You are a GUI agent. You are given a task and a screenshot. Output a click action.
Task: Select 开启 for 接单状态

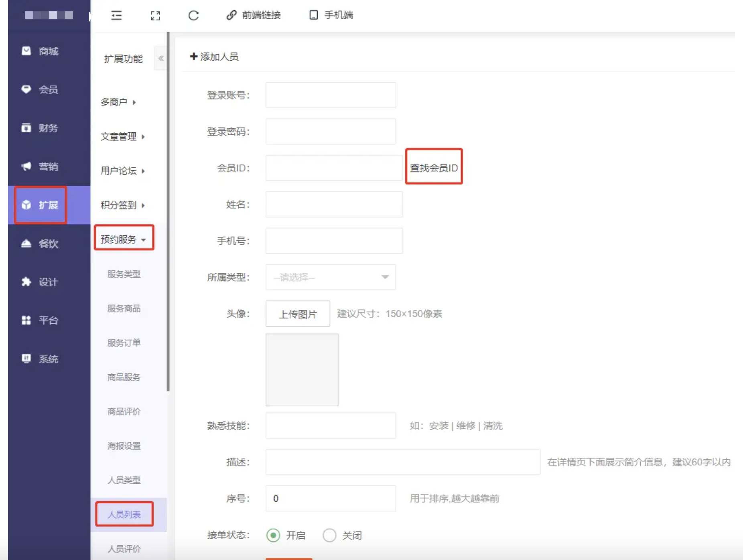[273, 535]
